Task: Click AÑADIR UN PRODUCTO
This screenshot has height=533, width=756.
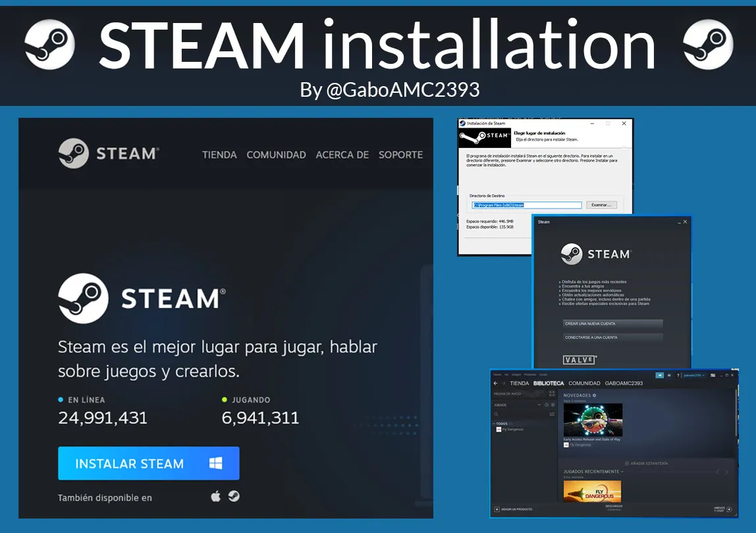Action: pyautogui.click(x=514, y=509)
